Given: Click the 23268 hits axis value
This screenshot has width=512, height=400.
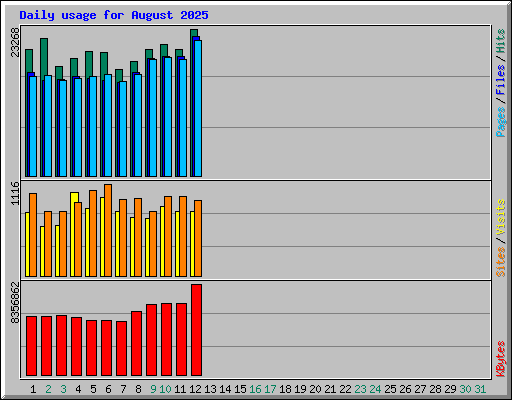Looking at the screenshot, I should 15,42.
